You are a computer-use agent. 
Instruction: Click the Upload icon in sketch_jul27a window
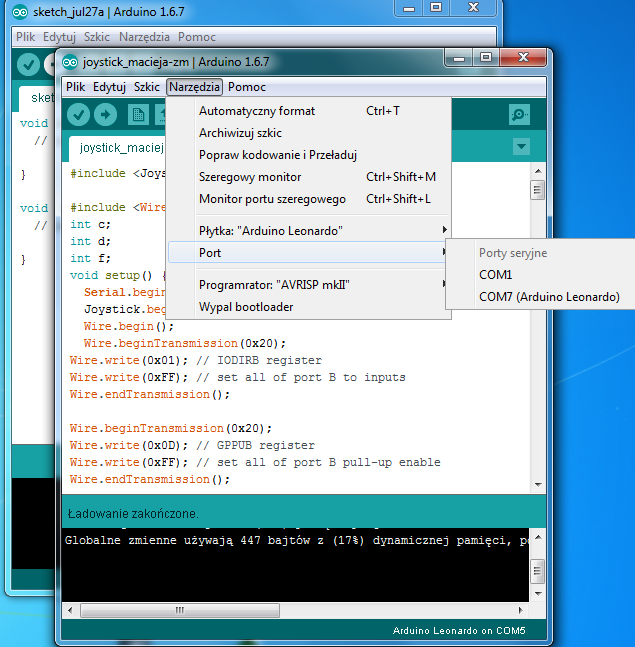pos(50,64)
